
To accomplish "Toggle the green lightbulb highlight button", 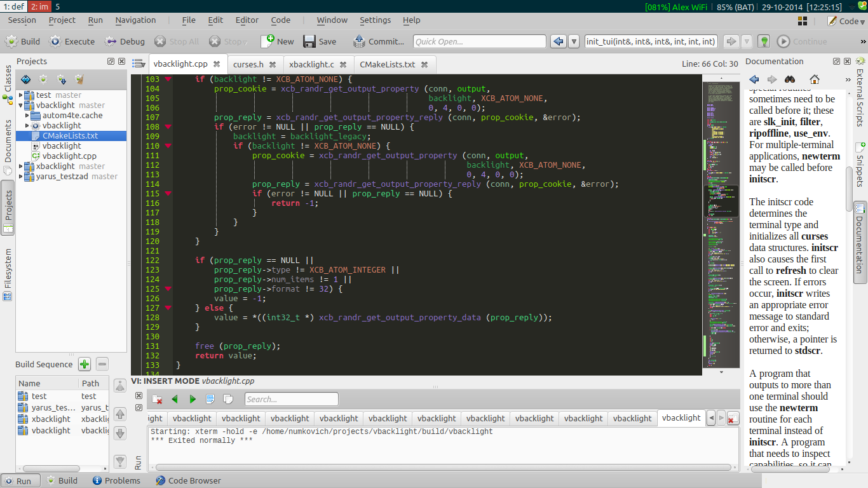I will 764,41.
